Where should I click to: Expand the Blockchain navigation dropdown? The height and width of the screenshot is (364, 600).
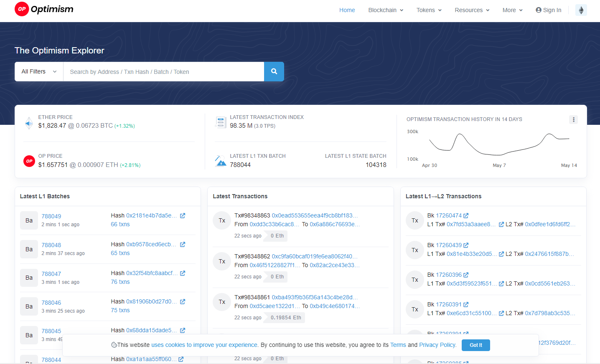[x=385, y=10]
